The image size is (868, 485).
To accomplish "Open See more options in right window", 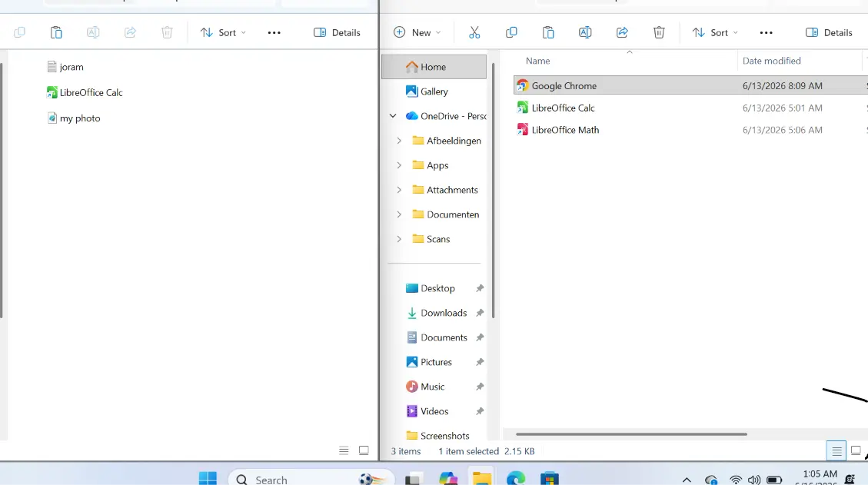I will (x=767, y=32).
